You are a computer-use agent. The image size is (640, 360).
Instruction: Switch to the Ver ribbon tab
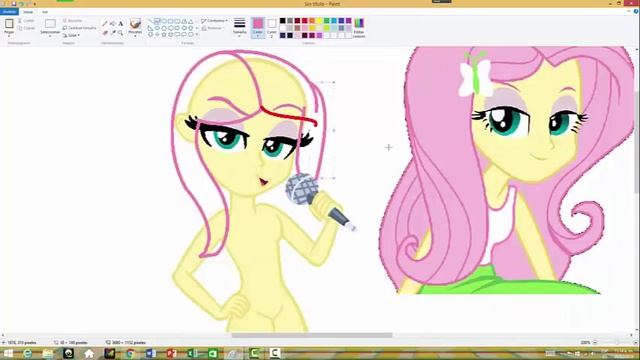(45, 12)
